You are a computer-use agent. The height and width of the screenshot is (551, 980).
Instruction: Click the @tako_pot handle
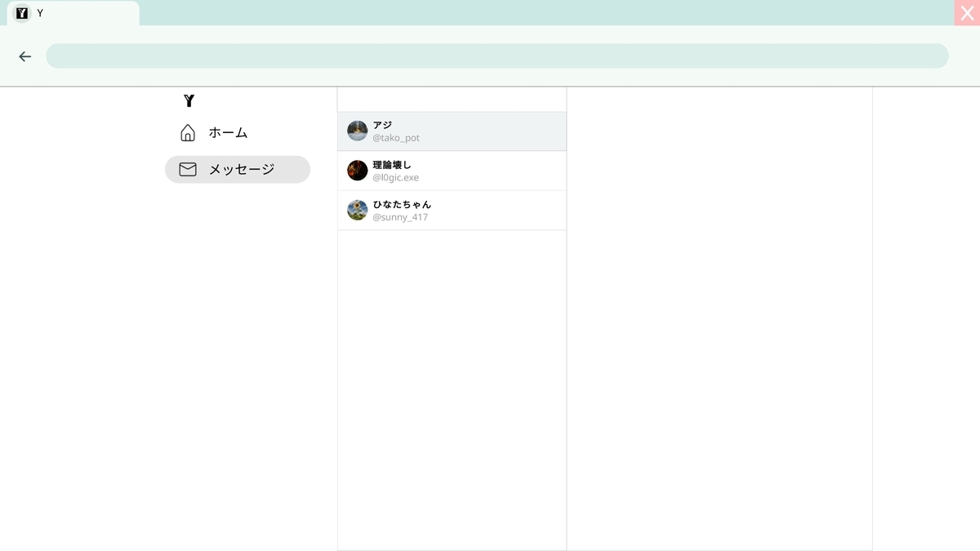[396, 137]
